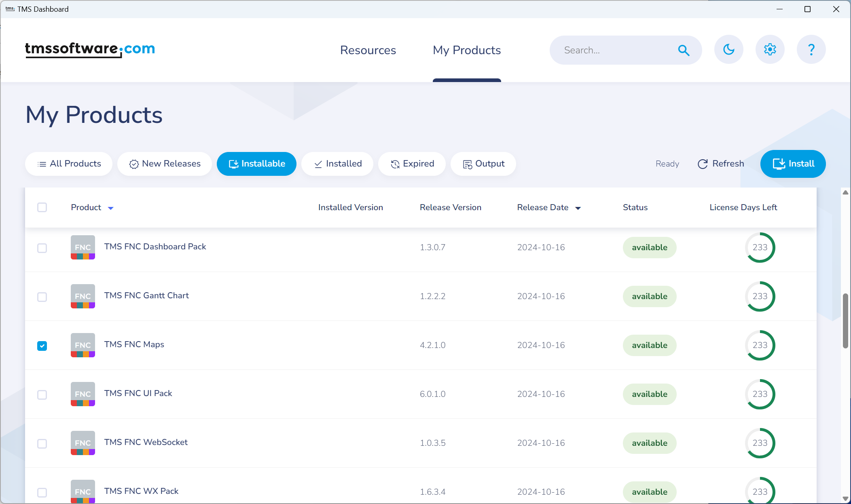Click available status of TMS FNC Maps

(x=650, y=345)
